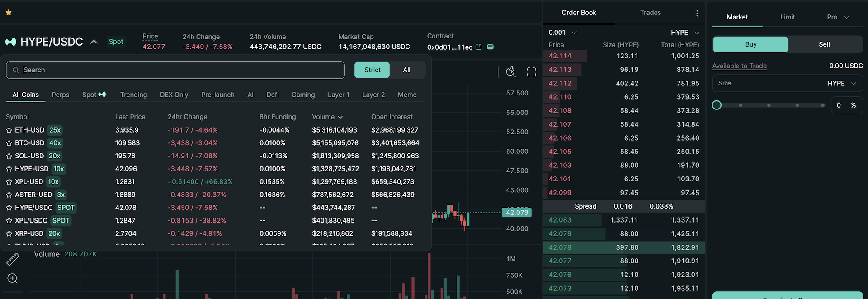Toggle order side to Sell
The image size is (868, 299).
point(824,44)
